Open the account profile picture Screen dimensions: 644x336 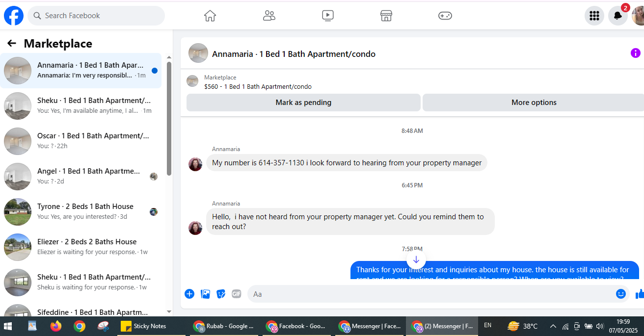point(638,16)
